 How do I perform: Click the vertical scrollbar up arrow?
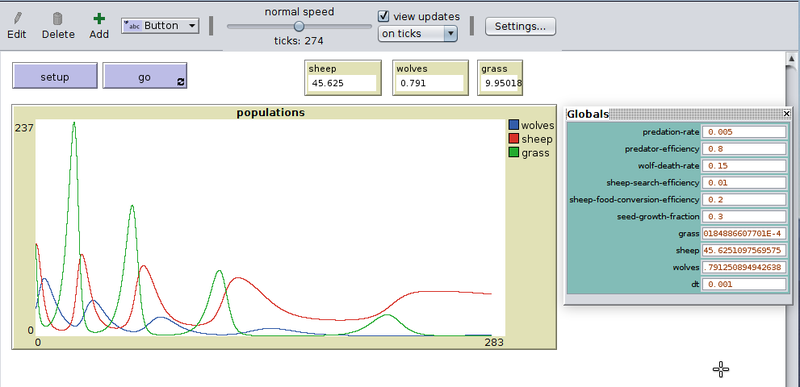[x=791, y=59]
